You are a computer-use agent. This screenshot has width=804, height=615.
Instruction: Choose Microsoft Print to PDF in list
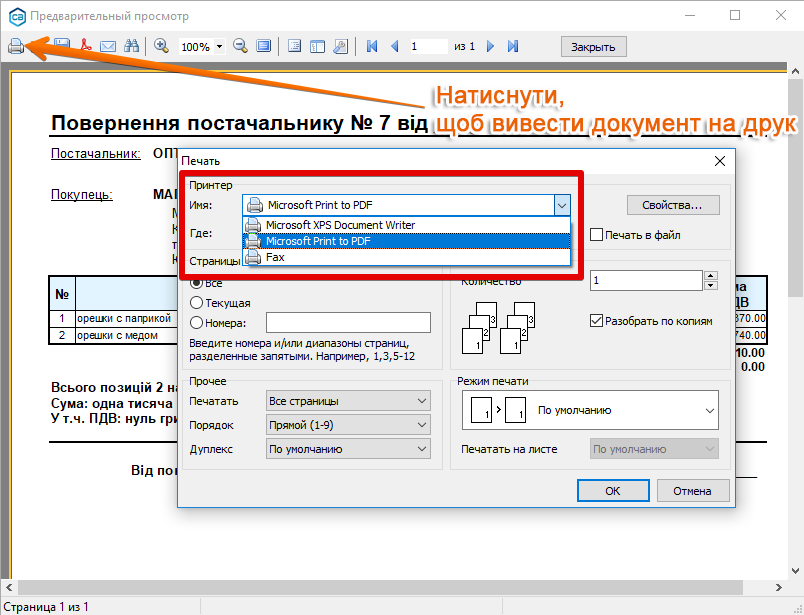tap(407, 241)
